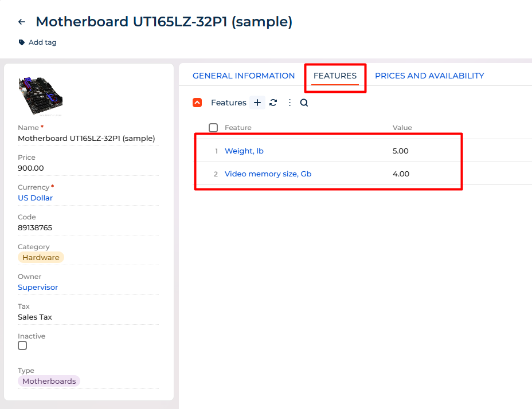Go to Prices and Availability tab
532x409 pixels.
[429, 76]
